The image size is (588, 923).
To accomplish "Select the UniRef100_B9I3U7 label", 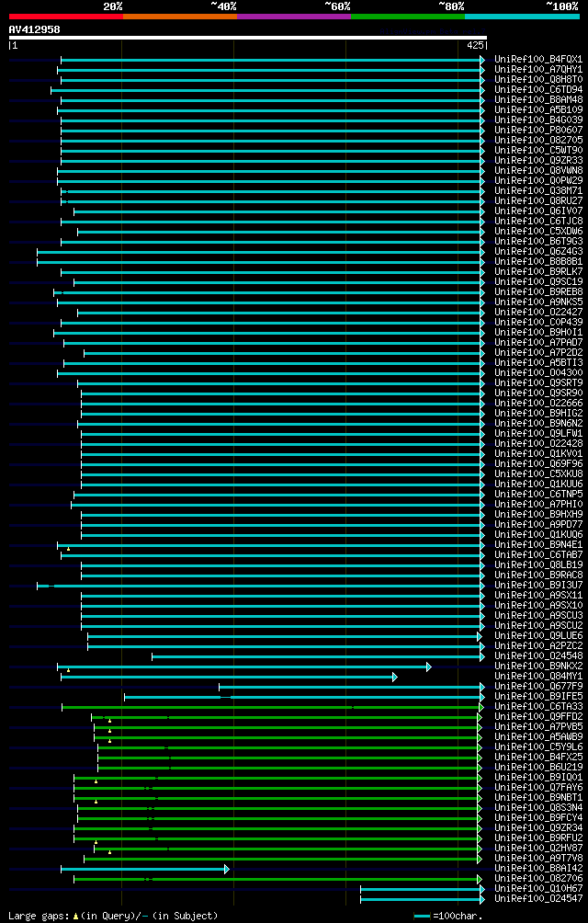I will 538,585.
